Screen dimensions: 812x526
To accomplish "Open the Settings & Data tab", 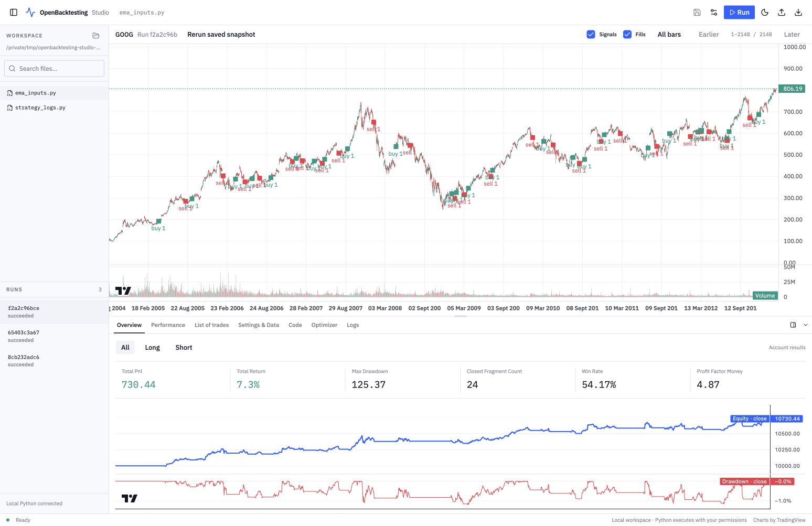I will tap(259, 325).
